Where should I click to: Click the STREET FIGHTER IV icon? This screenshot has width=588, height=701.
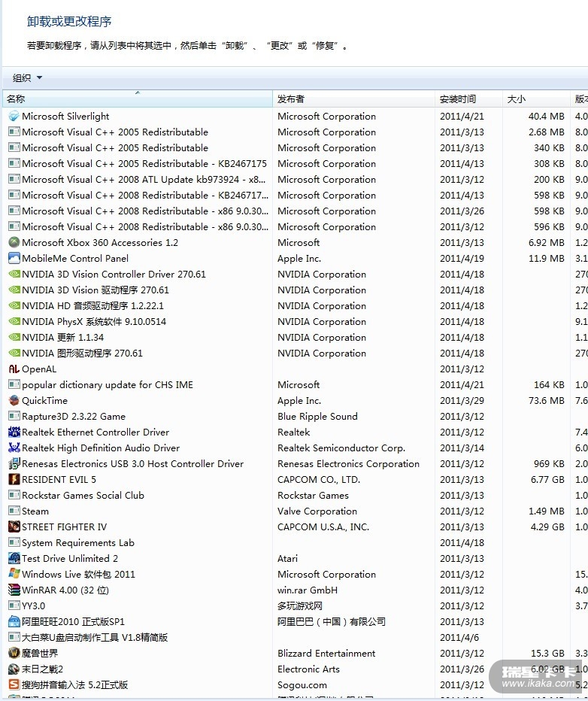(x=14, y=527)
